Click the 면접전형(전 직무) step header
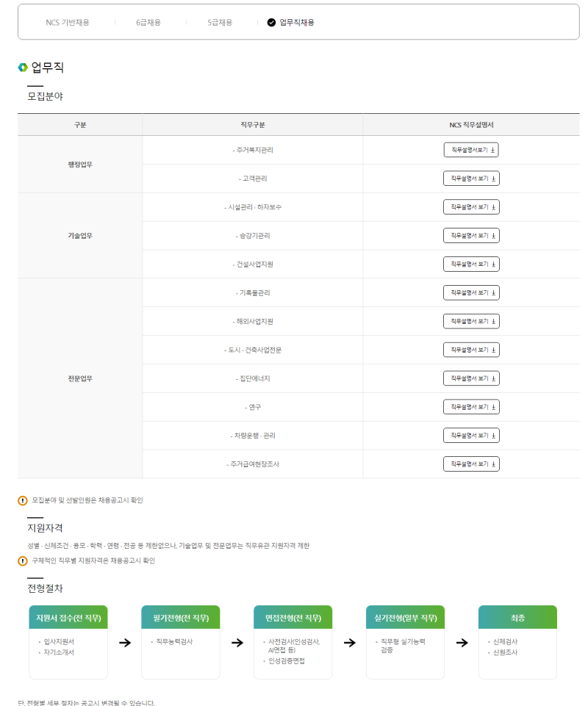The height and width of the screenshot is (706, 588). click(293, 618)
